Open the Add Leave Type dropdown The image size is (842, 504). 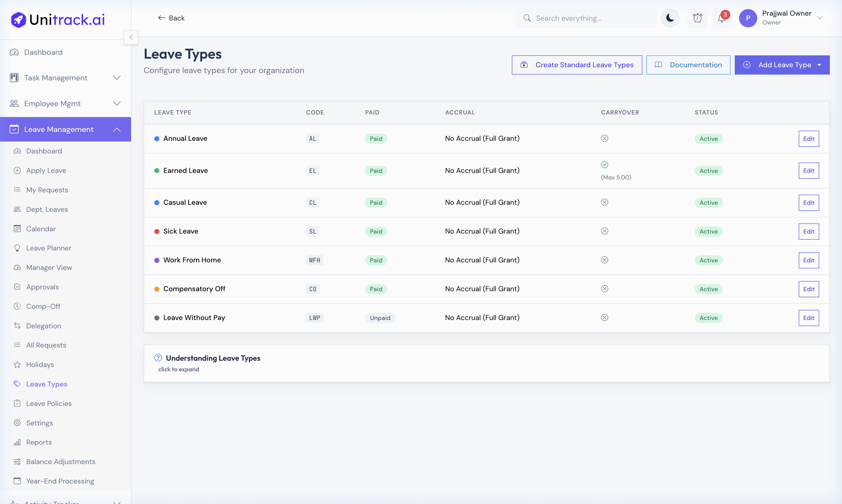click(x=782, y=65)
